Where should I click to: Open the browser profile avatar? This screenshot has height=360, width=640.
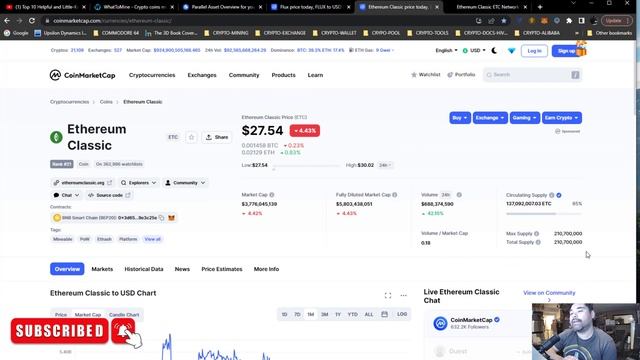click(594, 20)
